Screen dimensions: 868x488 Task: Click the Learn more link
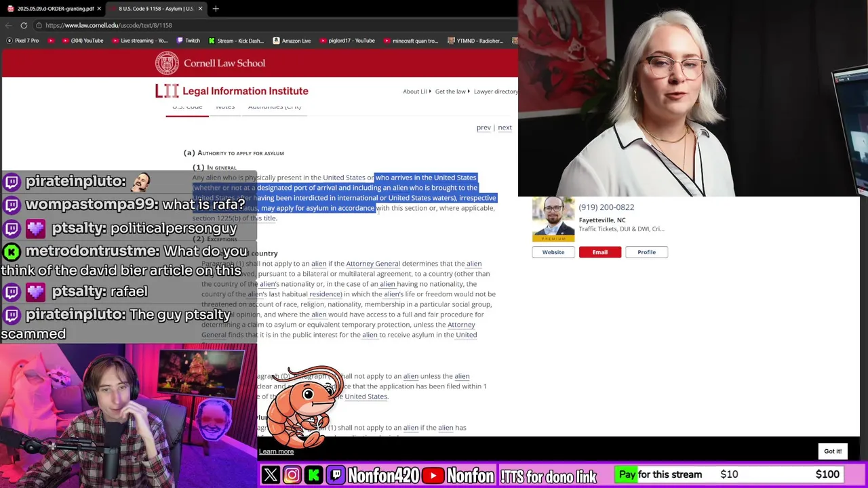(x=276, y=451)
